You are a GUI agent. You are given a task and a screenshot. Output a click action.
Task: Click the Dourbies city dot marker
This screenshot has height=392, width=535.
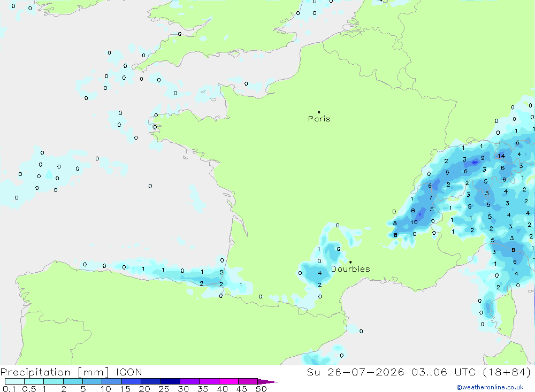coord(350,262)
